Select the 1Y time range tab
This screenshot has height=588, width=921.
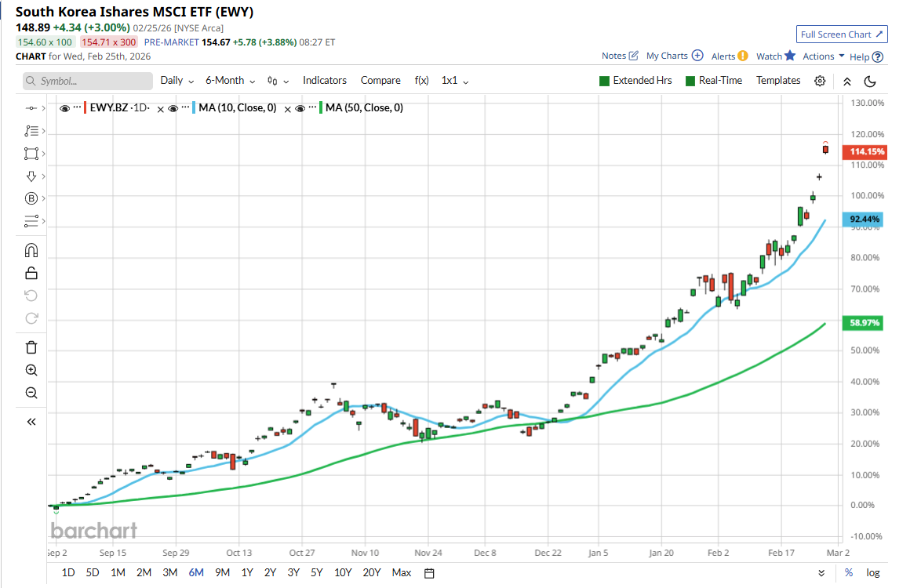(247, 572)
